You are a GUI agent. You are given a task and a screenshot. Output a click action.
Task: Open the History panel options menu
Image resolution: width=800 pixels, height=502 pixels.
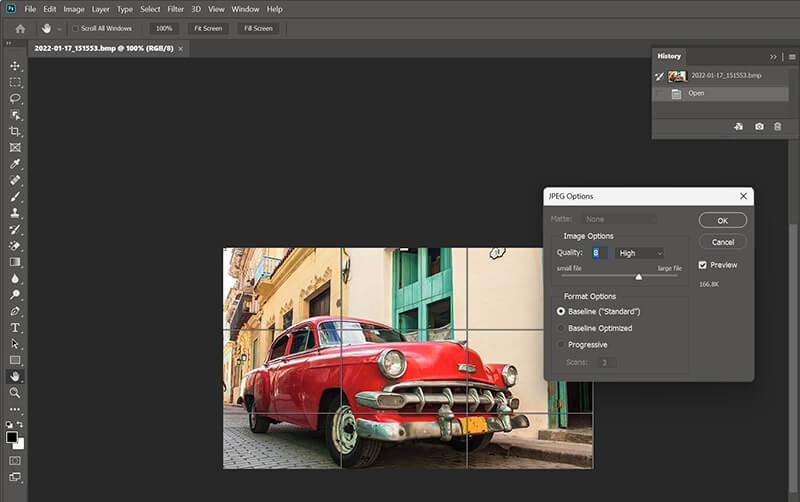[792, 57]
